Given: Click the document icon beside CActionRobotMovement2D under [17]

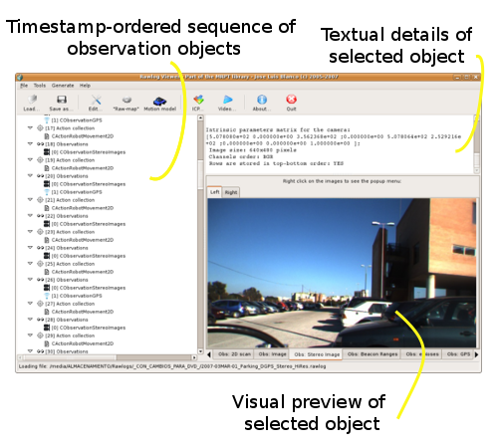Looking at the screenshot, I should (47, 136).
